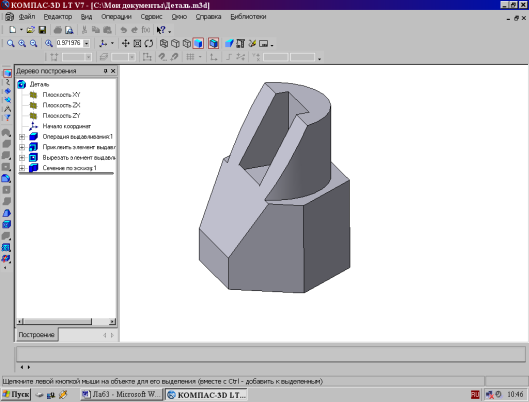Click the tree panel horizontal scrollbar

coord(66,321)
